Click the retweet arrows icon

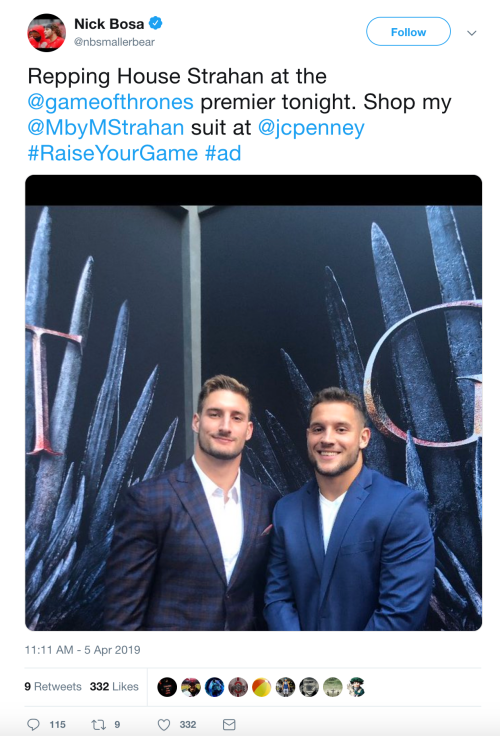click(x=98, y=724)
